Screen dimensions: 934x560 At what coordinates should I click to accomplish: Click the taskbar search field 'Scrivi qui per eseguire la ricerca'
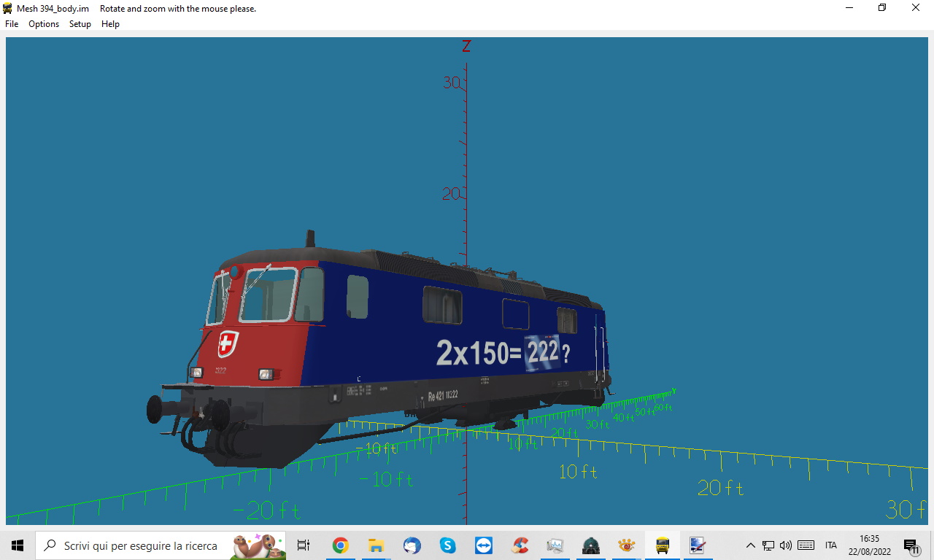point(162,545)
